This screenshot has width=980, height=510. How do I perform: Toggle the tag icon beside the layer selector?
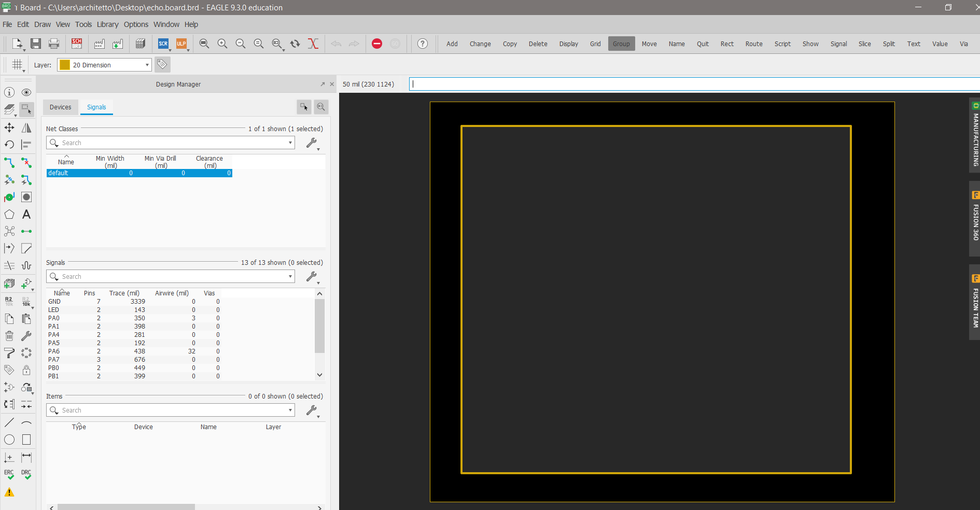[162, 64]
